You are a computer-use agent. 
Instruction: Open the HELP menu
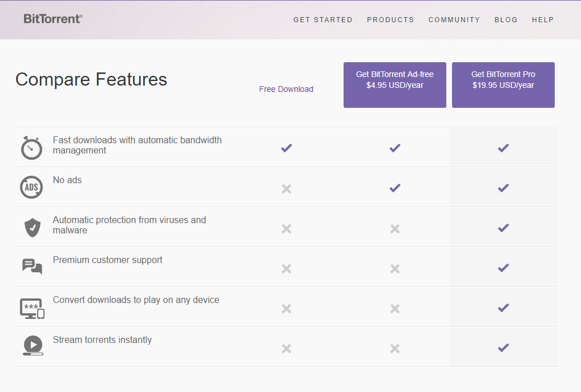[x=542, y=20]
